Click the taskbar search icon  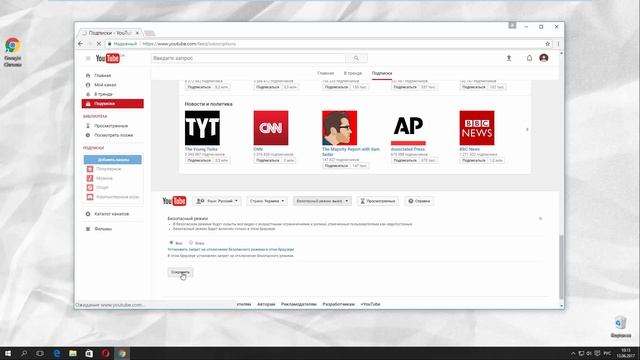pos(24,353)
